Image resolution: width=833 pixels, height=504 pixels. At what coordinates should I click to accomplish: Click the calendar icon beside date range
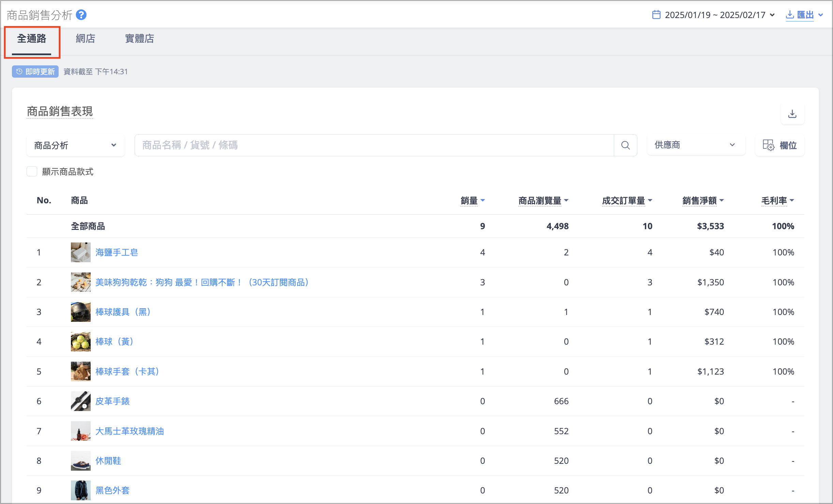[656, 15]
